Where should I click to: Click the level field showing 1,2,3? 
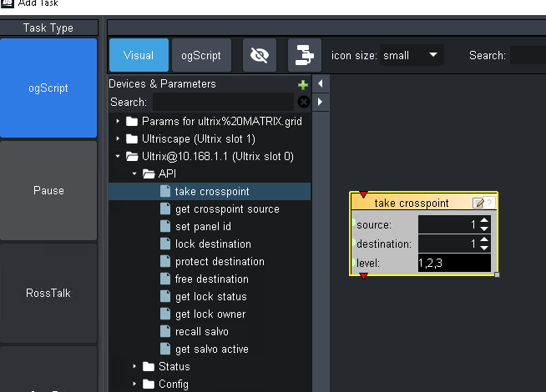(x=454, y=263)
